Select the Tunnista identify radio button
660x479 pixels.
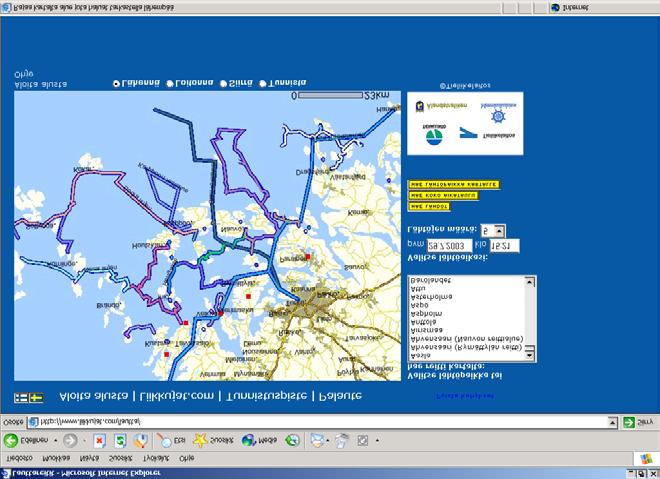pyautogui.click(x=263, y=84)
